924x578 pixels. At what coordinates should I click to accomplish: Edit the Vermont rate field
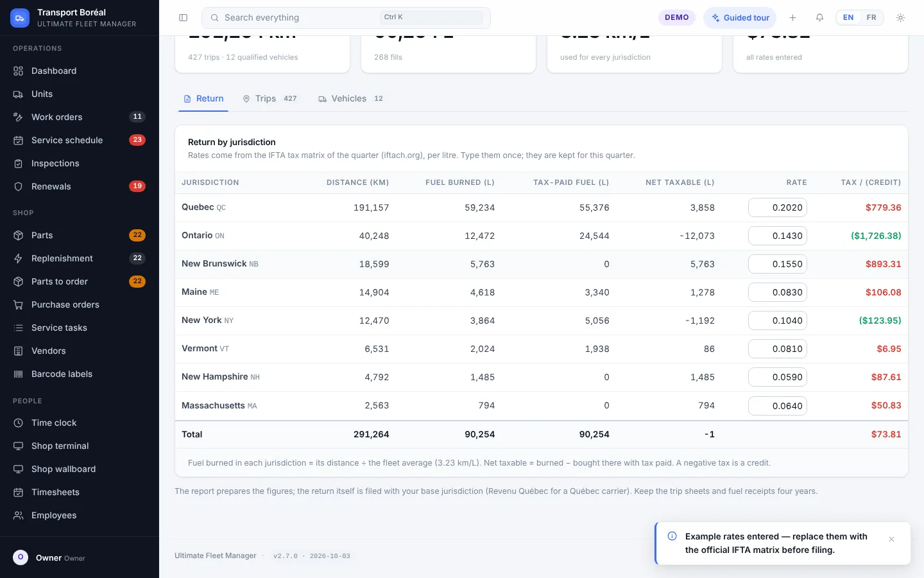point(778,349)
